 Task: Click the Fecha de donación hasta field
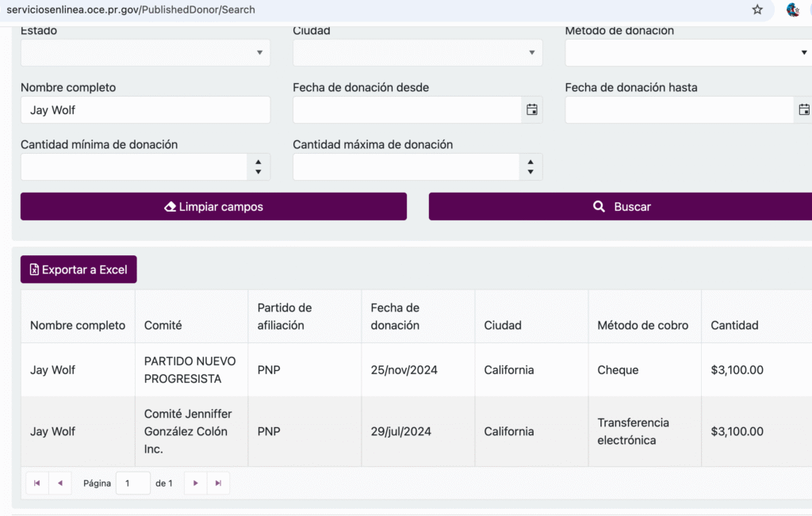coord(680,109)
